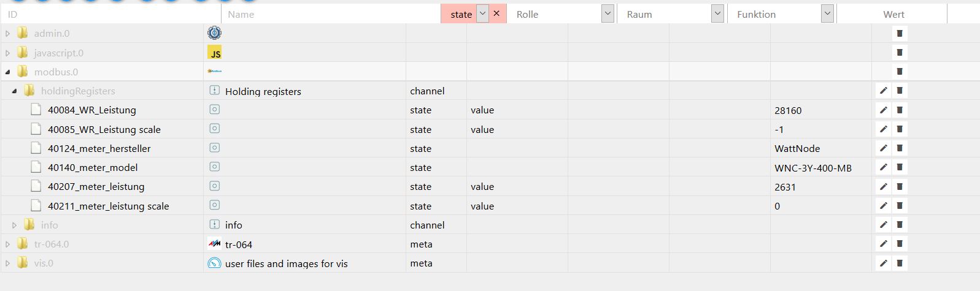
Task: Delete the vis.0 entry with trash icon
Action: click(x=900, y=263)
